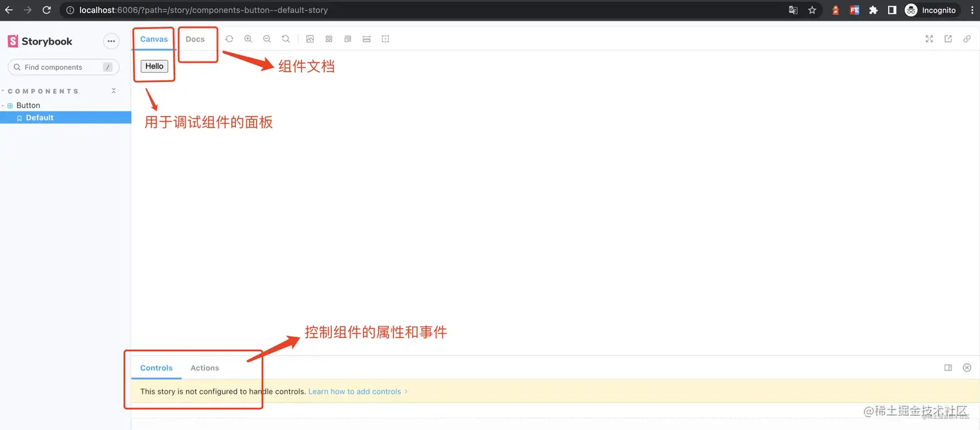Toggle the browser side panel icon
The width and height of the screenshot is (980, 430).
coord(892,10)
